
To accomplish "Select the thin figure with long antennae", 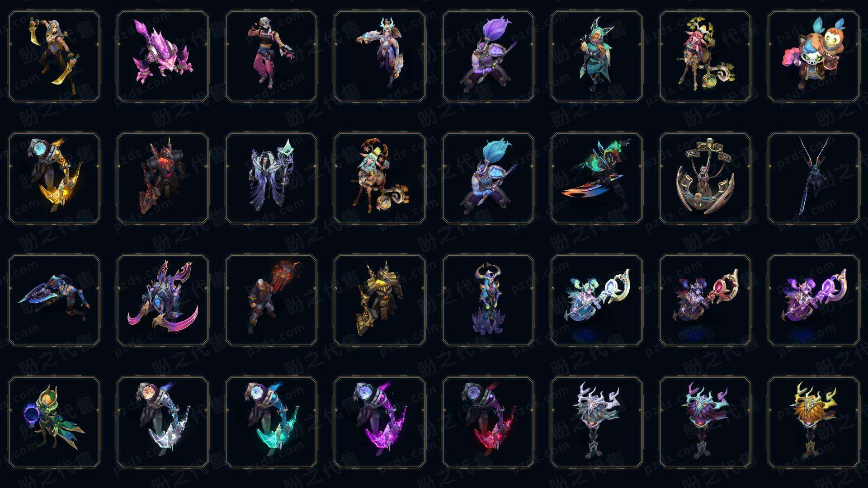I will [814, 178].
